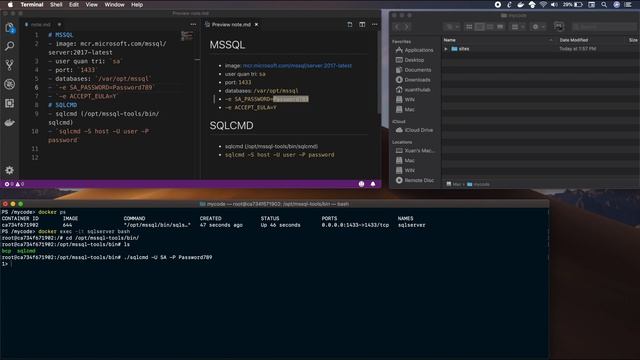Open More Actions in the note.md editor group
640x360 pixels.
click(x=193, y=24)
